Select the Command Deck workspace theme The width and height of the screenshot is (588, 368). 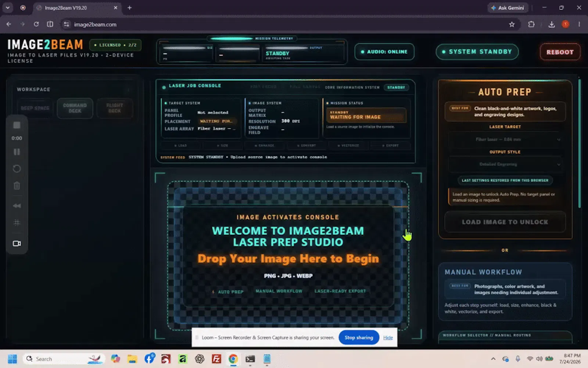pyautogui.click(x=75, y=108)
